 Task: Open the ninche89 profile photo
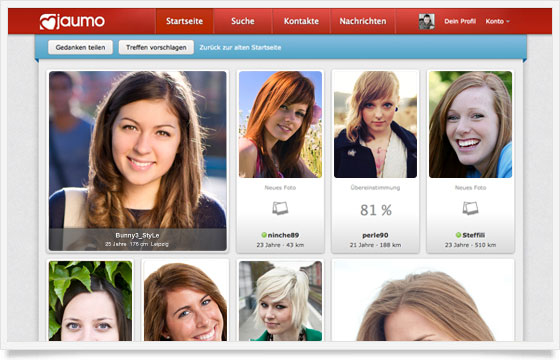point(280,124)
